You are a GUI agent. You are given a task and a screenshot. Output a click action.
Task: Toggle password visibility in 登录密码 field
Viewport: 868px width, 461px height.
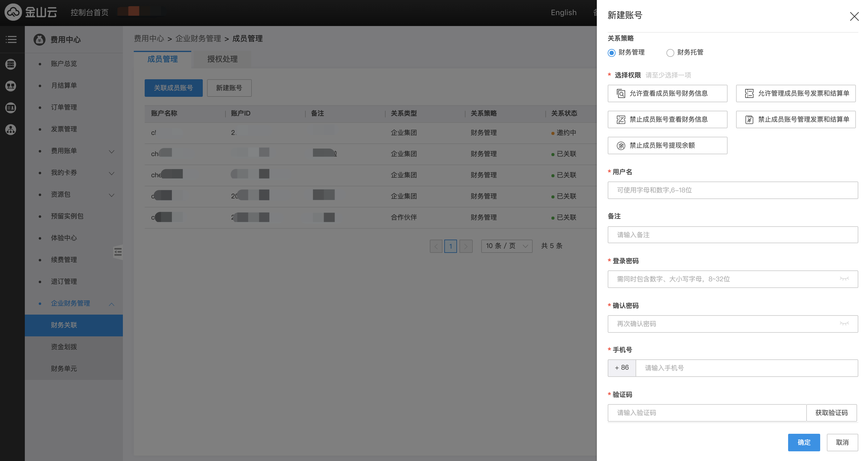click(x=844, y=279)
